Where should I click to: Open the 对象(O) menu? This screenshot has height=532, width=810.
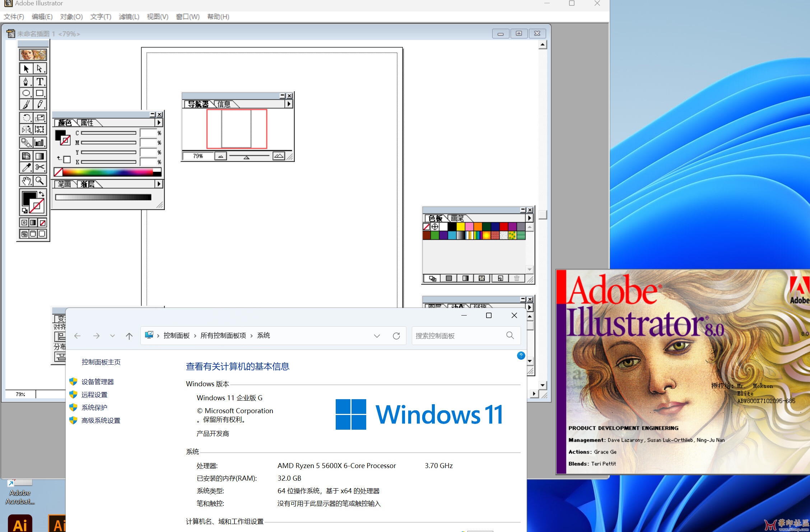(71, 17)
